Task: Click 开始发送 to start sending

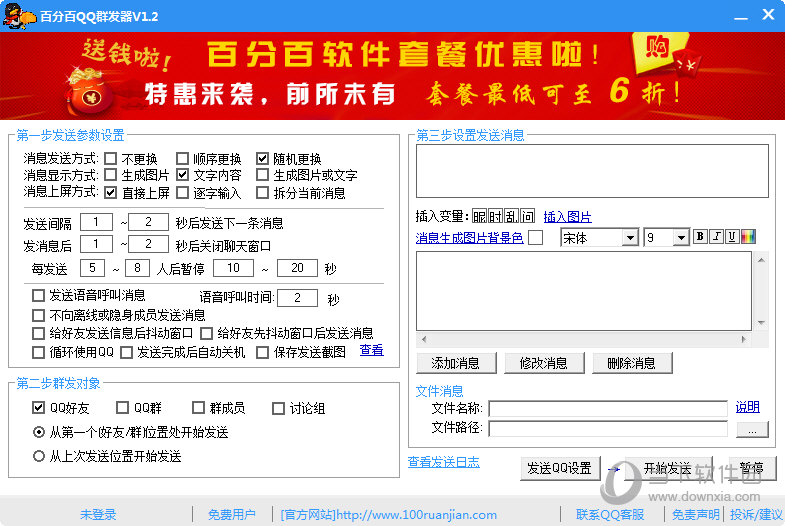Action: tap(668, 468)
